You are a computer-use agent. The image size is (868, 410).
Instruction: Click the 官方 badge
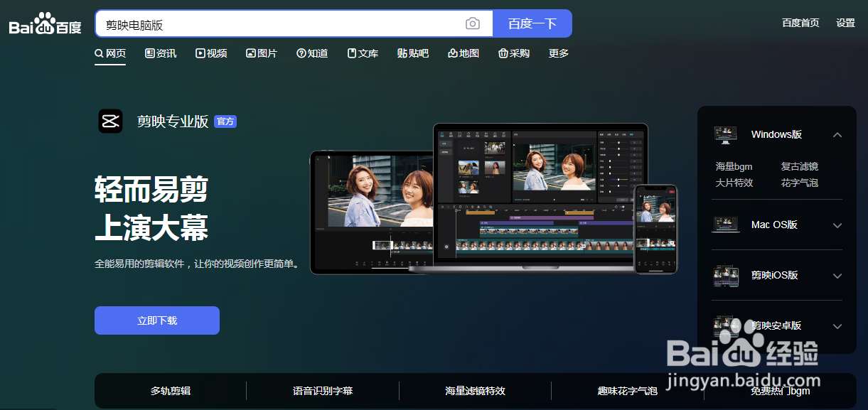(225, 122)
